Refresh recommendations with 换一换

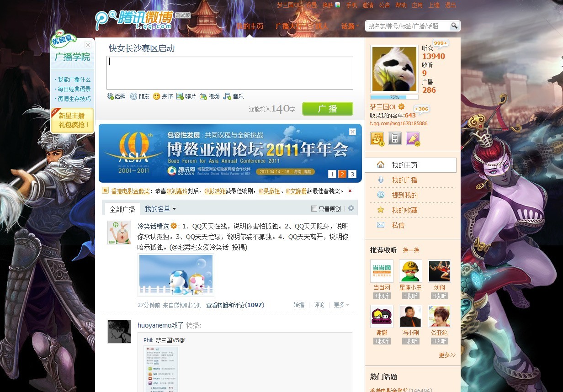point(411,250)
